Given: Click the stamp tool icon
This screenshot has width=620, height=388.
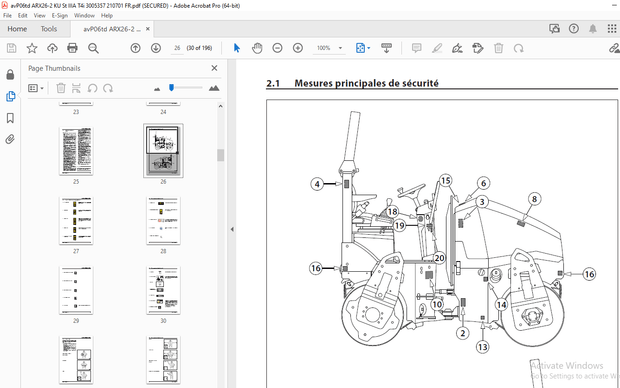Looking at the screenshot, I should (478, 48).
